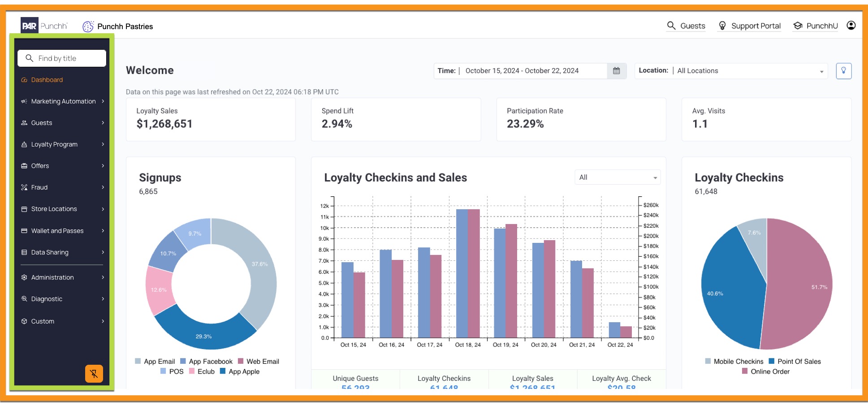Click the orange unpin sidebar icon
This screenshot has height=410, width=868.
click(94, 374)
